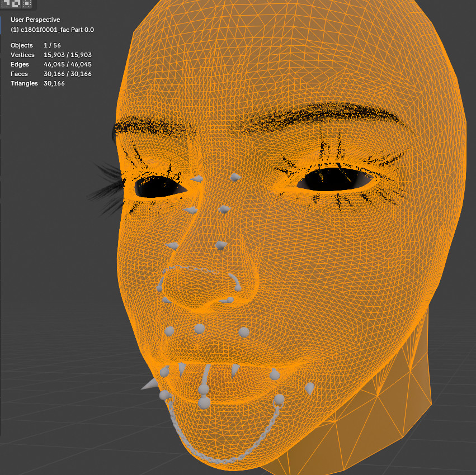
Task: Click the "Triangles" statistics label
Action: coord(24,83)
